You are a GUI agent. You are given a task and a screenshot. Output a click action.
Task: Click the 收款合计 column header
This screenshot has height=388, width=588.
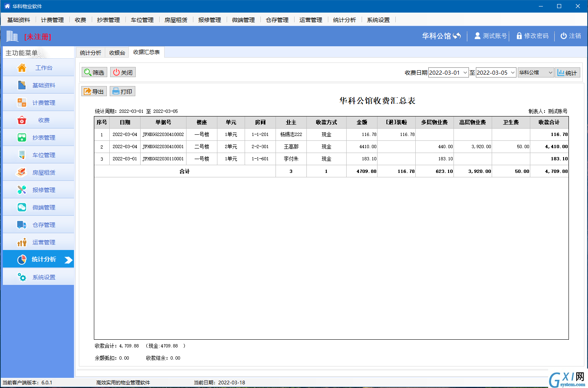[549, 122]
